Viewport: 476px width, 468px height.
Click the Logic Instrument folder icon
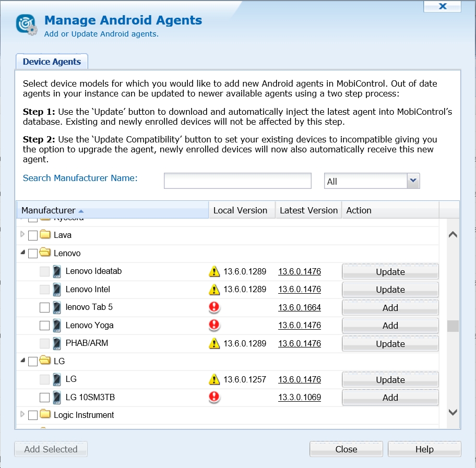[45, 415]
